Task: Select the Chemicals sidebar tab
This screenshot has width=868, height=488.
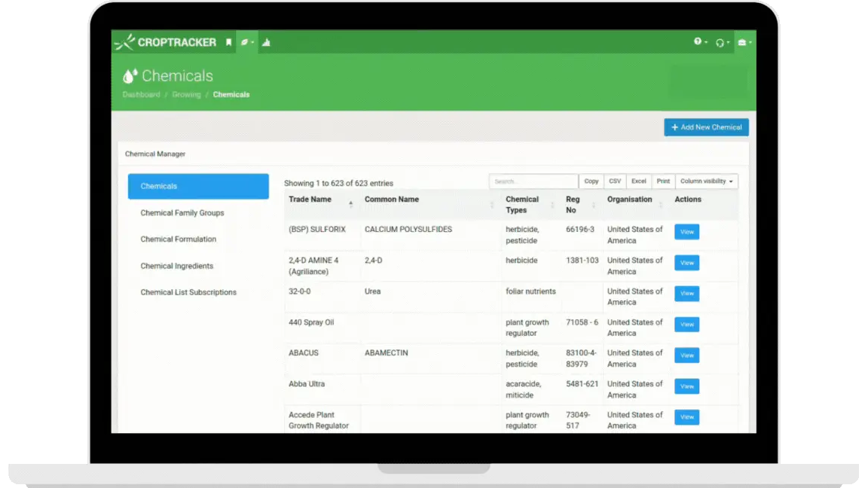Action: coord(198,187)
